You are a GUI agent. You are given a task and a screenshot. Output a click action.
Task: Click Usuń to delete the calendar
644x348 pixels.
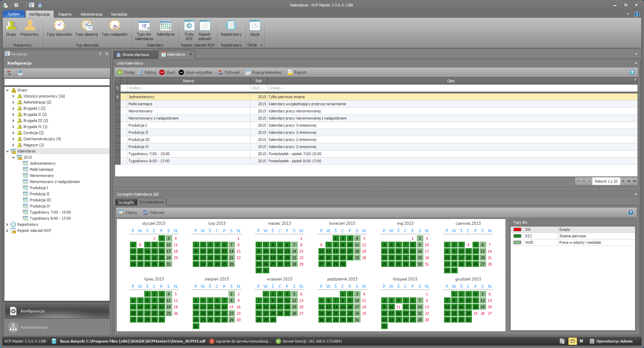click(x=167, y=72)
